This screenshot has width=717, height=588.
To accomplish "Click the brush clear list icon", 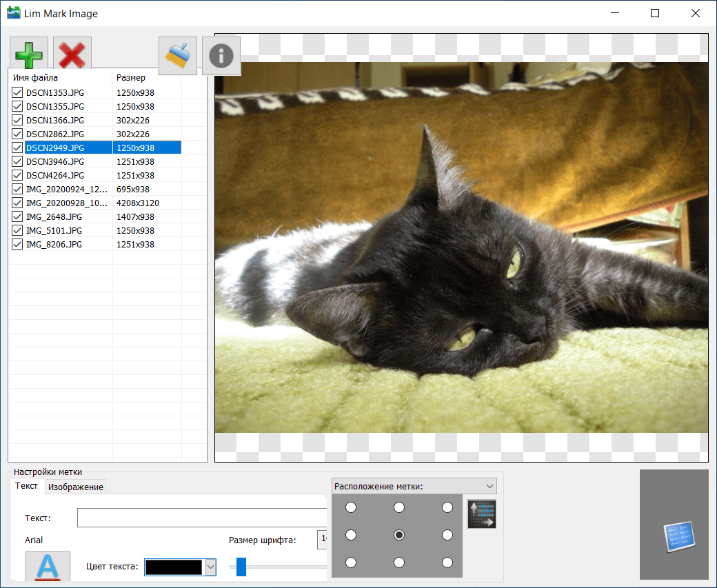I will pos(178,56).
